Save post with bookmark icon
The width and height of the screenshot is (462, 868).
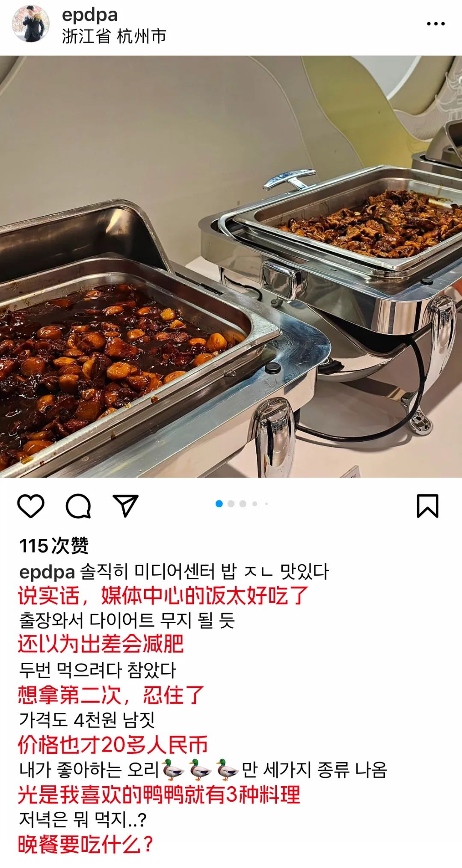click(428, 506)
